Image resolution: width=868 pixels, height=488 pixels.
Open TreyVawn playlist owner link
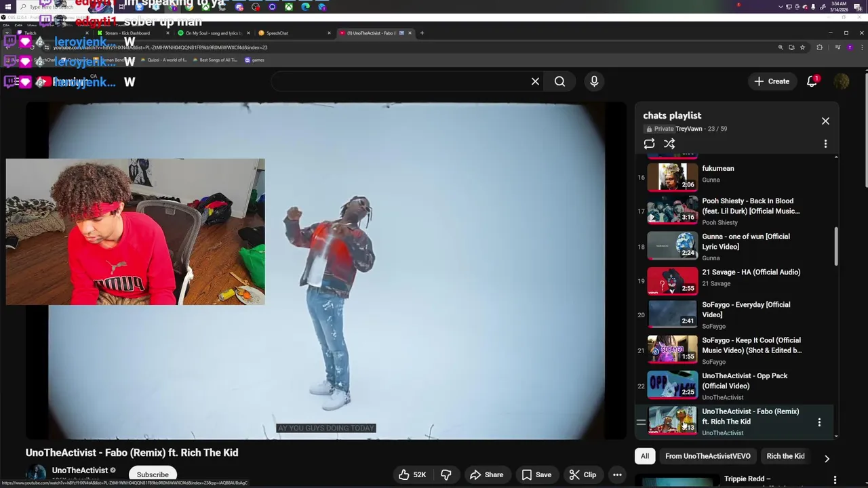click(x=688, y=129)
